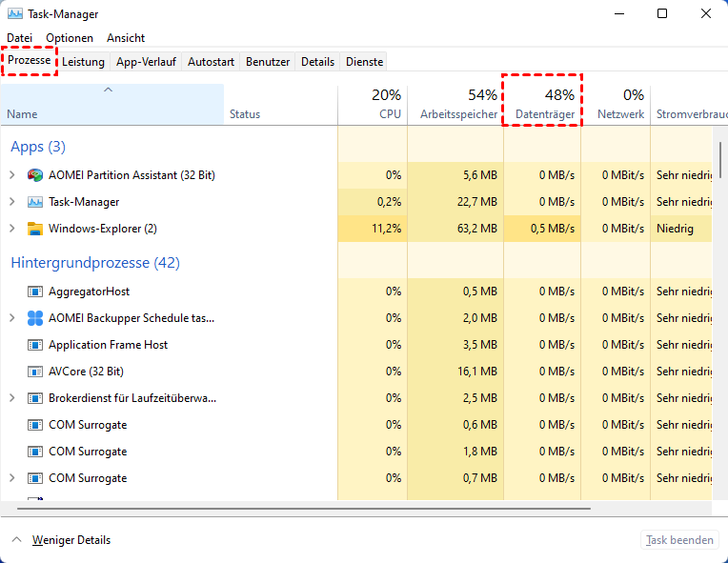Image resolution: width=728 pixels, height=563 pixels.
Task: Switch to the Leistung tab
Action: pos(84,62)
